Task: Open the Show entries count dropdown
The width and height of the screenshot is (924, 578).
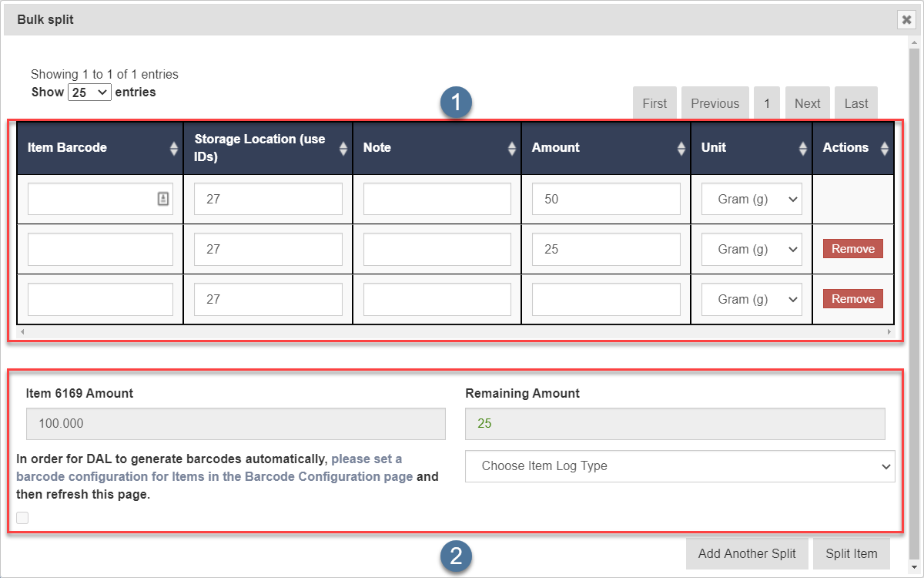Action: click(x=90, y=92)
